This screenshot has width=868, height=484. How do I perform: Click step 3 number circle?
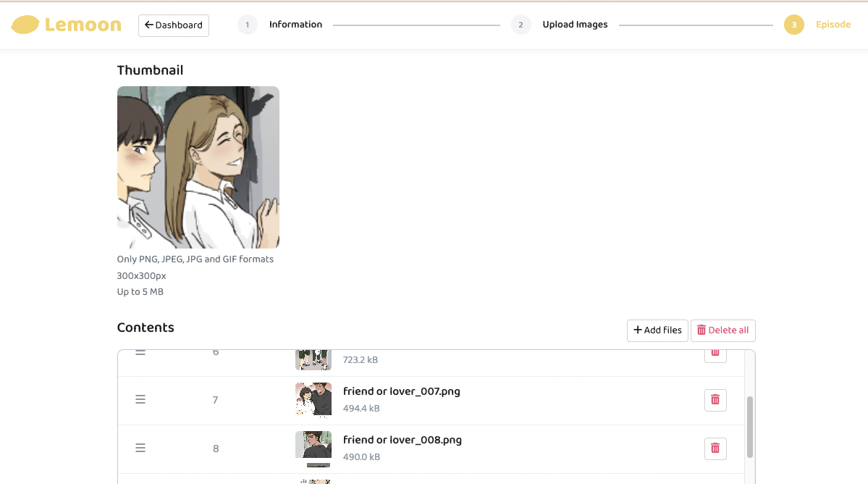tap(793, 25)
